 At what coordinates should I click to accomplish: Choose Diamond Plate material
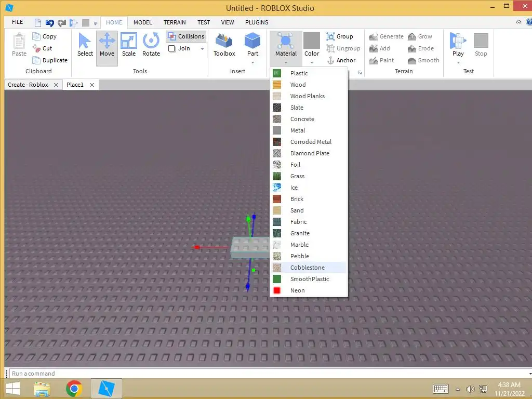(308, 153)
